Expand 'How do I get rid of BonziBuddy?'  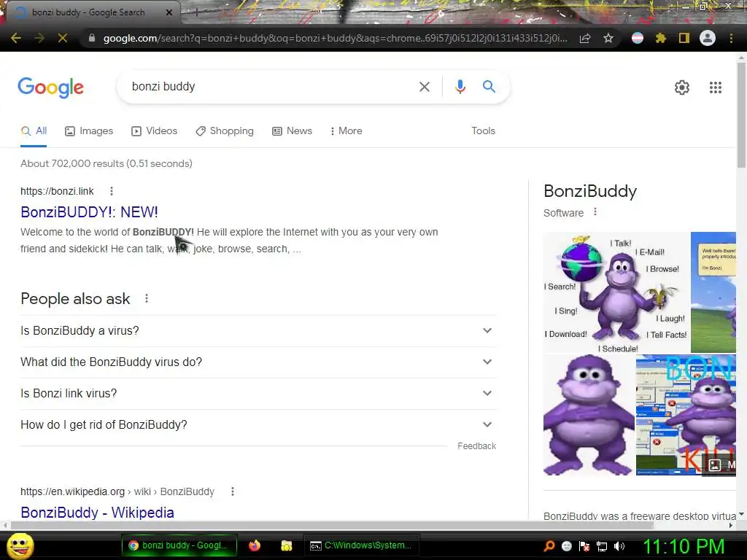click(x=258, y=425)
